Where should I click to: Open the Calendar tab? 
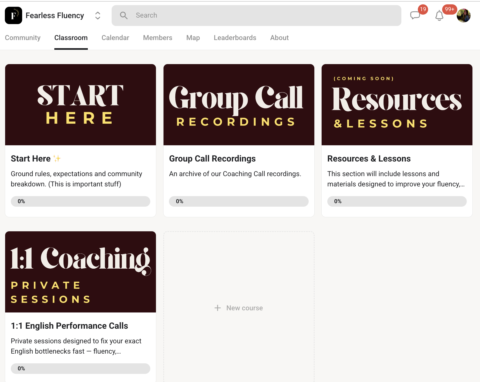coord(115,38)
